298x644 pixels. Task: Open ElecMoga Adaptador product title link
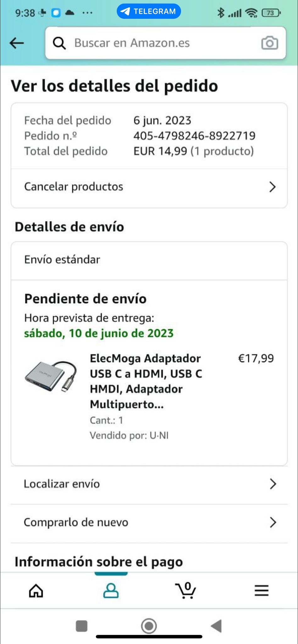[146, 381]
